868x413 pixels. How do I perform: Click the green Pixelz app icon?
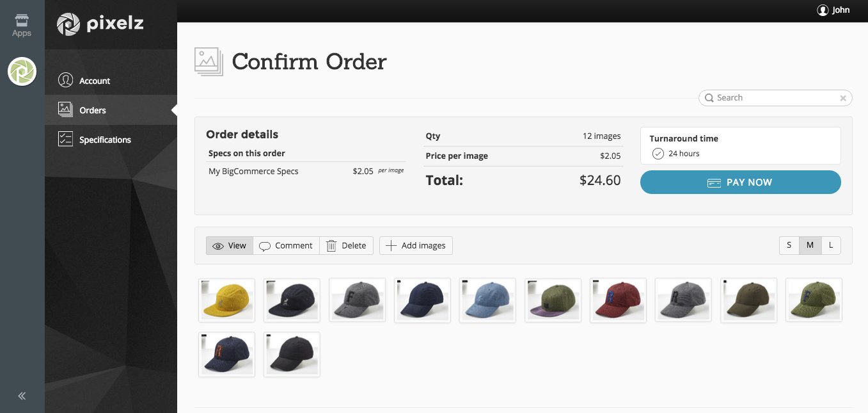pos(22,71)
